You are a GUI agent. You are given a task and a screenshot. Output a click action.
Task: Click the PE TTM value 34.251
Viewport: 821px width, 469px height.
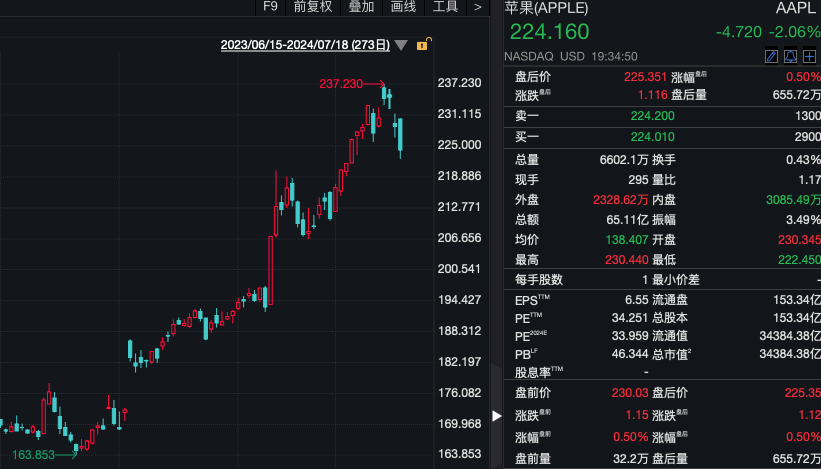pyautogui.click(x=630, y=318)
